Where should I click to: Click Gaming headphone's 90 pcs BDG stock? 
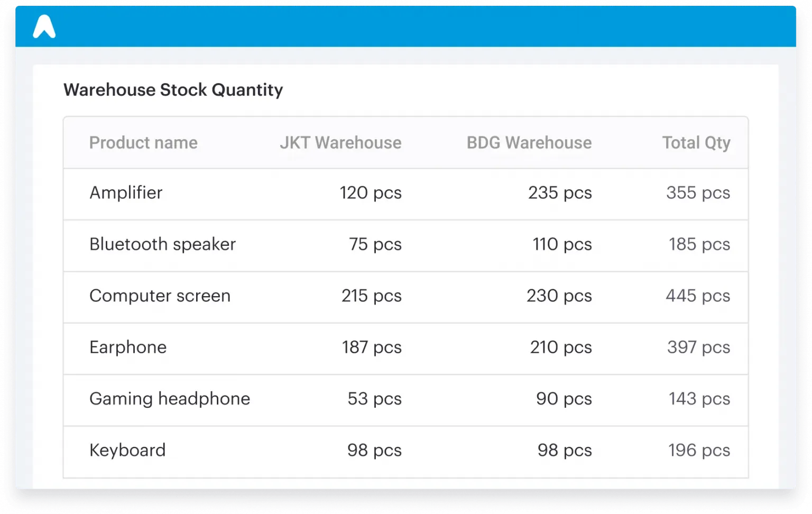(564, 399)
